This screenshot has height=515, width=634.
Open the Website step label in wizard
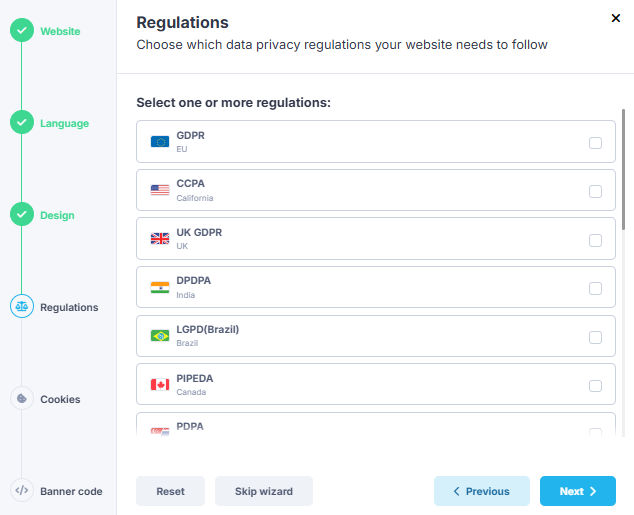click(x=60, y=31)
